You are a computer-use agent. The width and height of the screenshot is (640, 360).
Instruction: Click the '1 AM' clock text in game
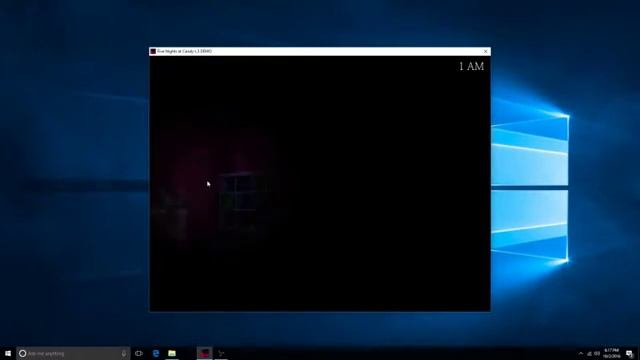pos(471,67)
